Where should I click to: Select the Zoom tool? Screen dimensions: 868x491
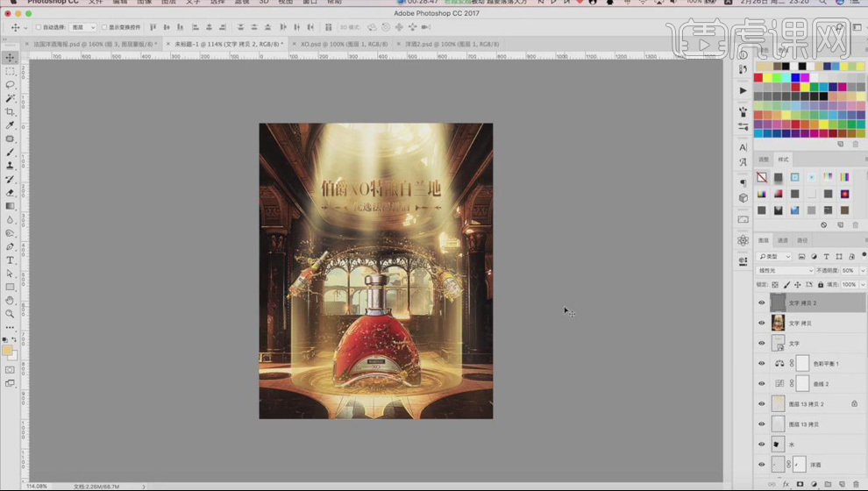[x=10, y=314]
